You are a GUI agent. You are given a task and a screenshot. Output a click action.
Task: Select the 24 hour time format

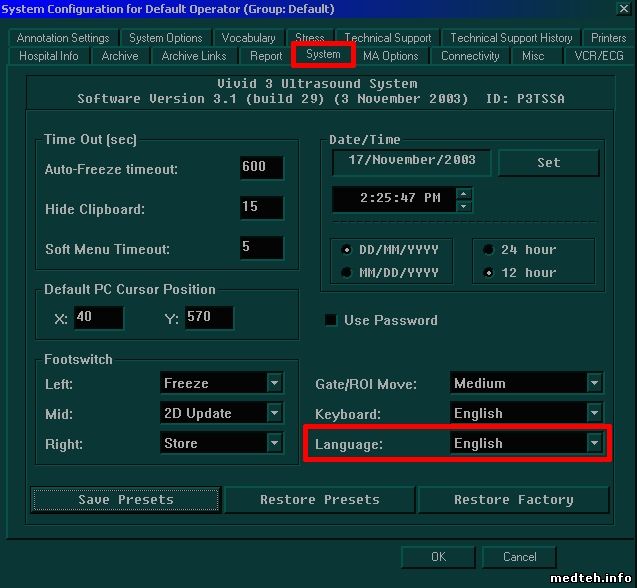click(489, 250)
